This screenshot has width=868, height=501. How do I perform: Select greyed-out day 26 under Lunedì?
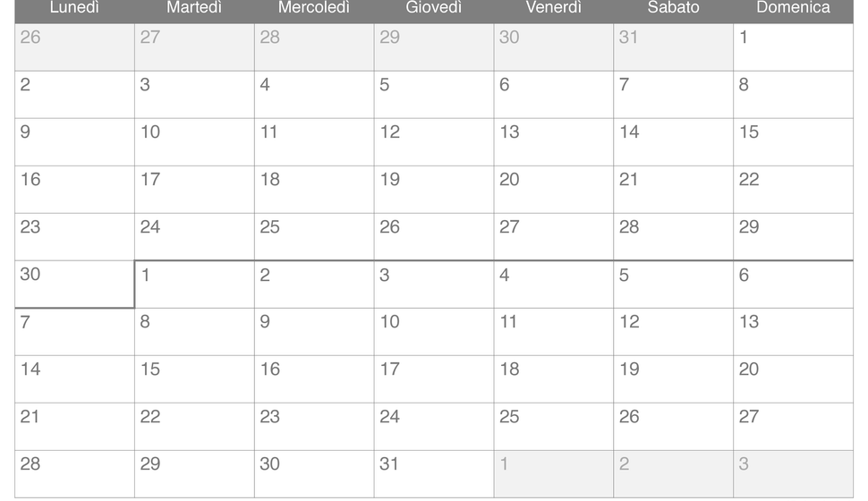pos(74,47)
